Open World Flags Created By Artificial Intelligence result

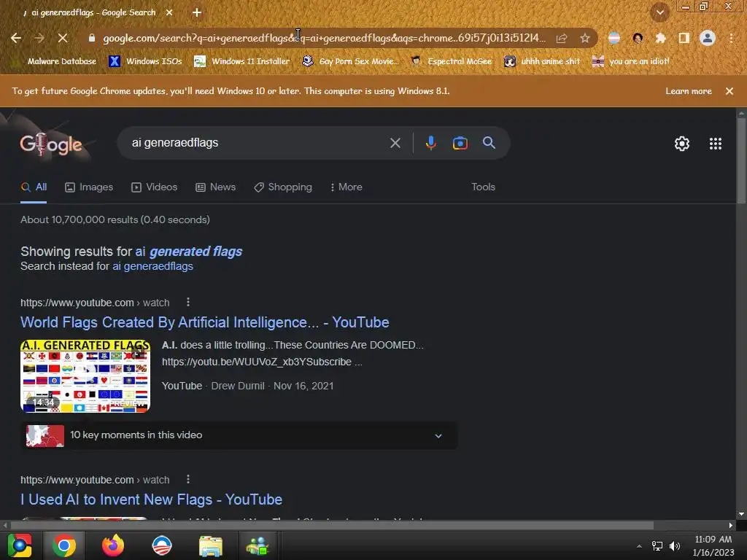click(x=205, y=322)
